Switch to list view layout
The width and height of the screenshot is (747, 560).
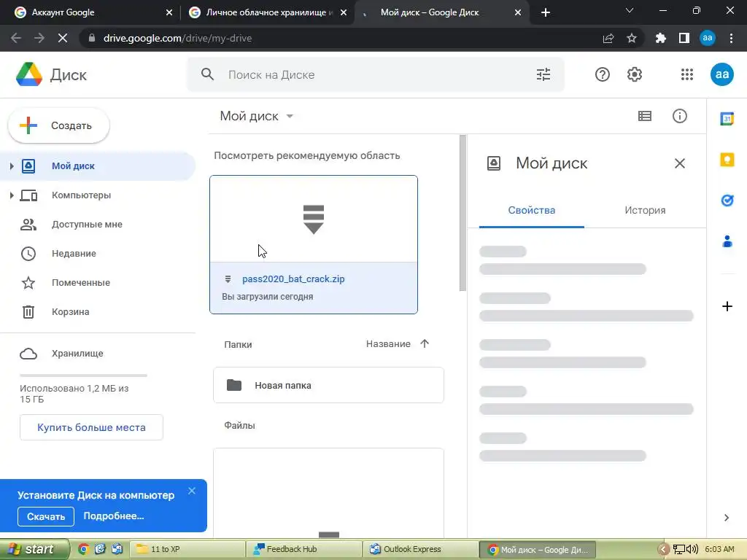tap(645, 116)
